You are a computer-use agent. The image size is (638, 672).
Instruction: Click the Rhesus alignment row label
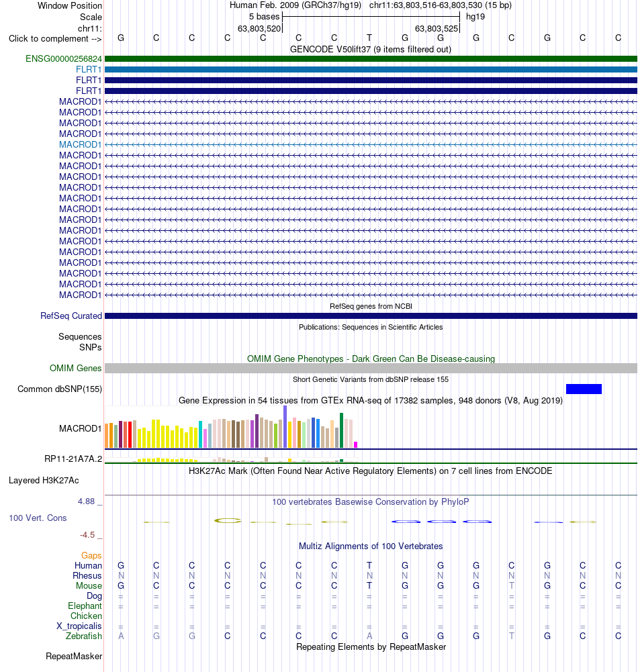click(x=87, y=575)
